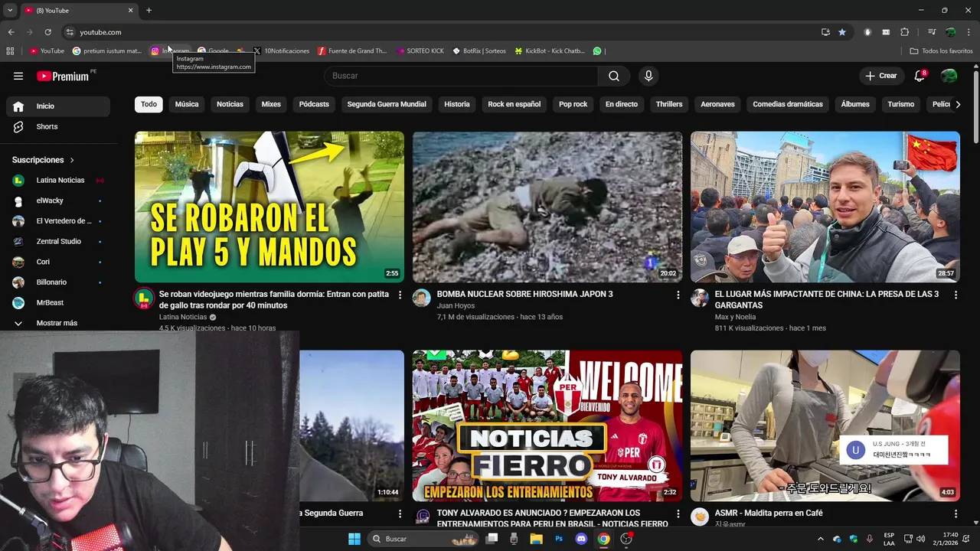
Task: Click the YouTube Premium logo
Action: 63,76
